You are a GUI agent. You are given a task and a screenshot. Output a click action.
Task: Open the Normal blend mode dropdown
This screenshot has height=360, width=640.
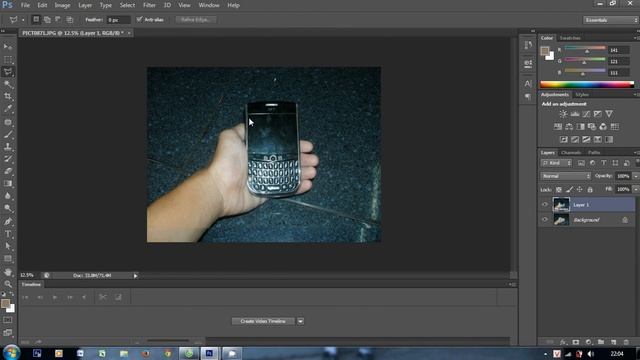click(x=566, y=176)
